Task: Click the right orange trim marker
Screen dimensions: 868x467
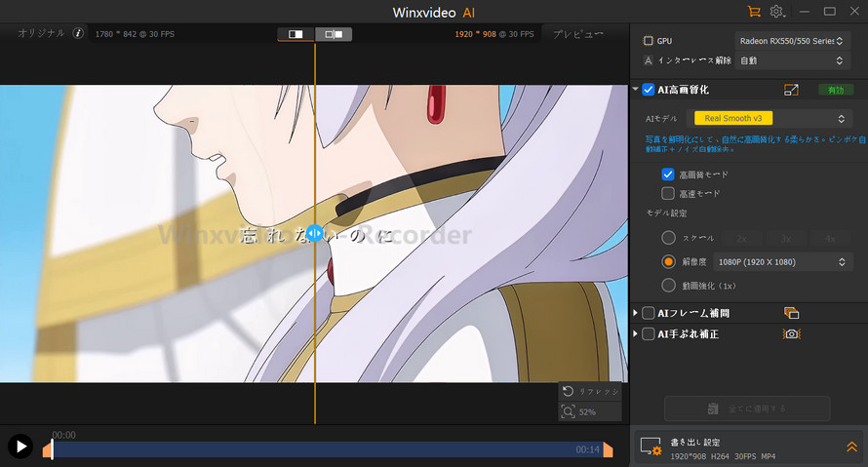Action: tap(608, 449)
